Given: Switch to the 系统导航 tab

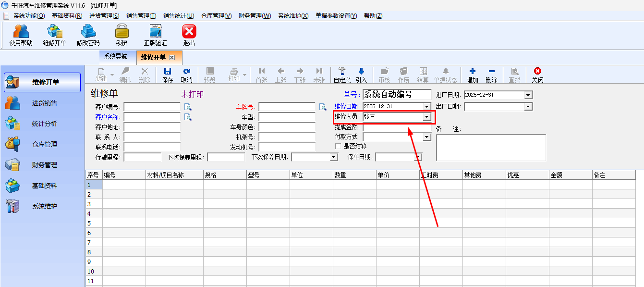Looking at the screenshot, I should click(116, 57).
